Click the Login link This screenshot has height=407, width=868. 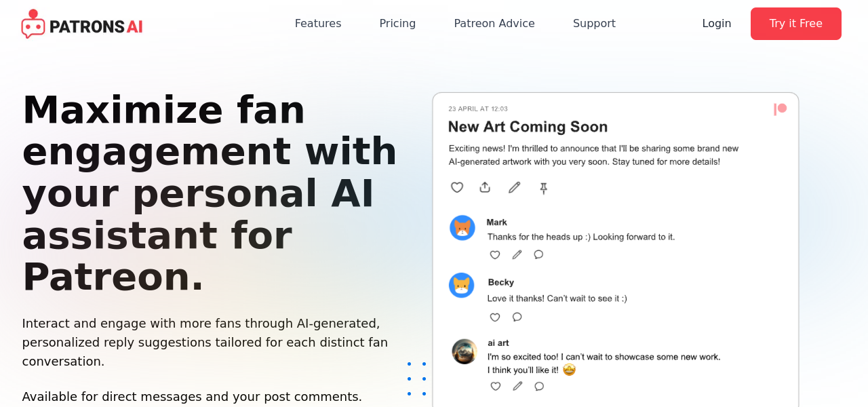click(x=717, y=24)
